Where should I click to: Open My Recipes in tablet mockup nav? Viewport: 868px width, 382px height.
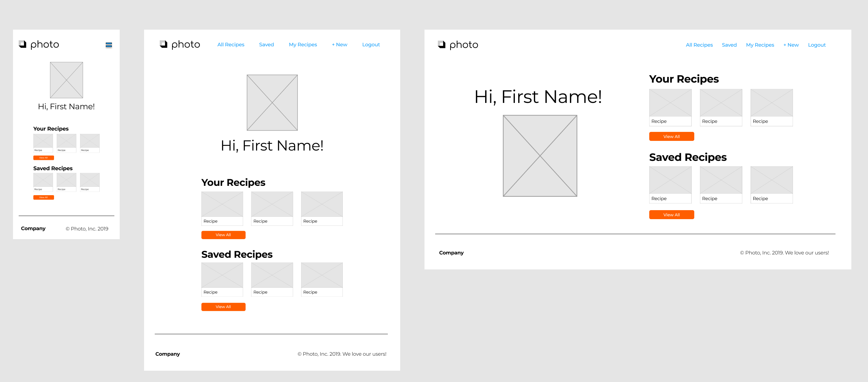(303, 44)
